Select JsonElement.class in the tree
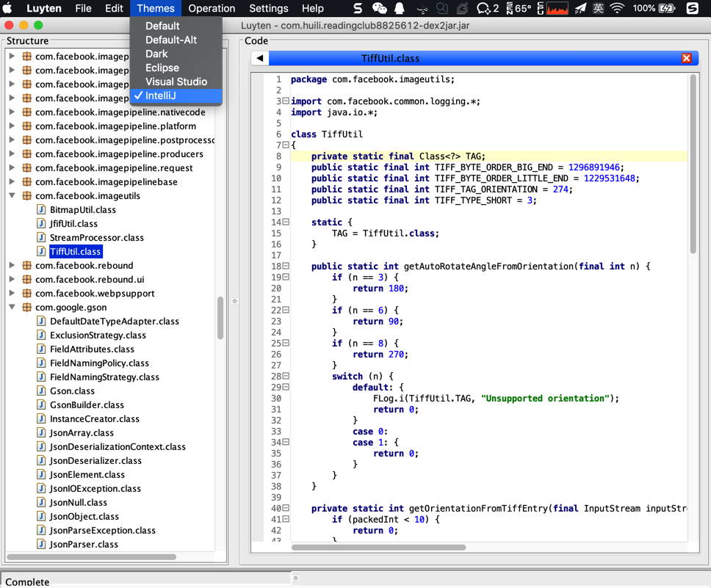Screen dimensions: 711x588 pos(87,475)
